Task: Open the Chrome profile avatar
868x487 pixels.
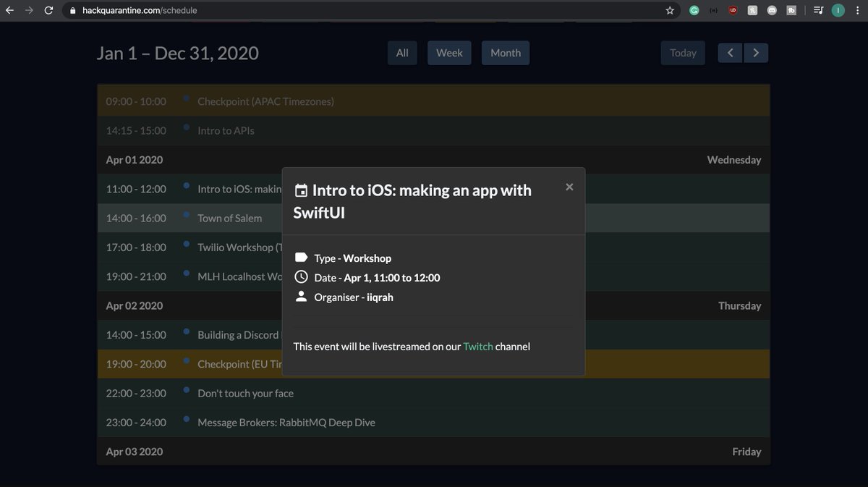Action: 838,11
